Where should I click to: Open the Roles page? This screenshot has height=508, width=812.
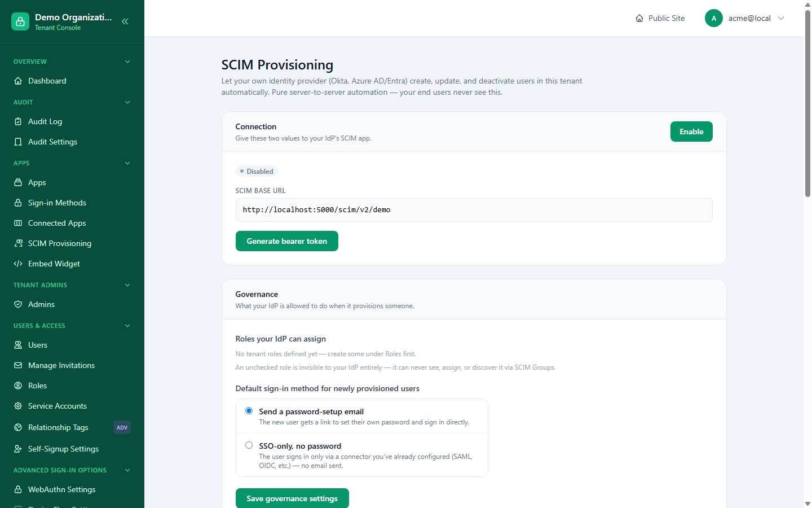pos(72,386)
